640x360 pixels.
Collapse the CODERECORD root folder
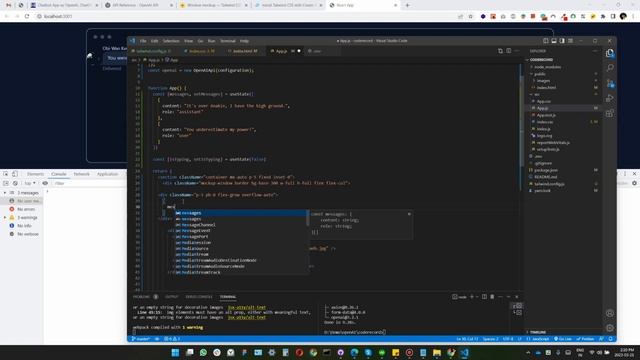(x=541, y=60)
